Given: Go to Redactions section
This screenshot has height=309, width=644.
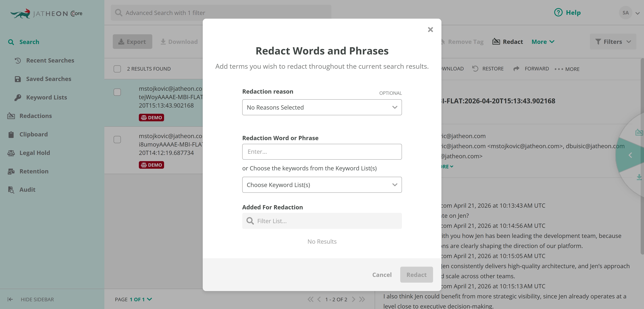Looking at the screenshot, I should tap(35, 116).
